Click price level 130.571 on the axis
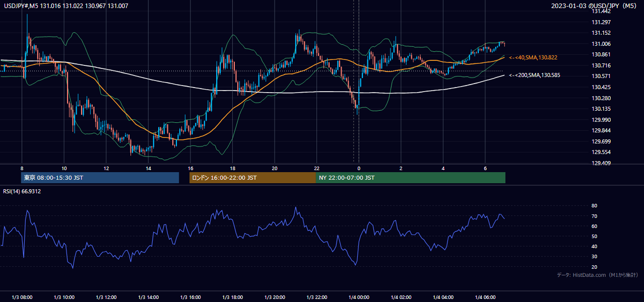 click(x=602, y=76)
